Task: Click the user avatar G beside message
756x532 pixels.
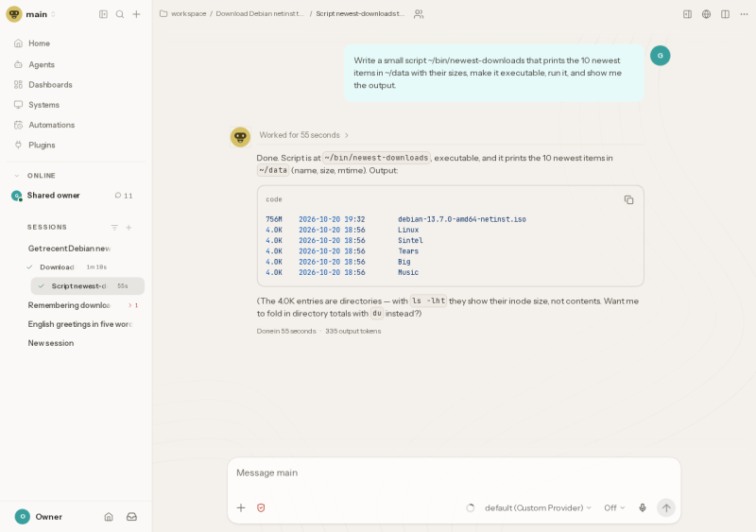Action: (x=660, y=56)
